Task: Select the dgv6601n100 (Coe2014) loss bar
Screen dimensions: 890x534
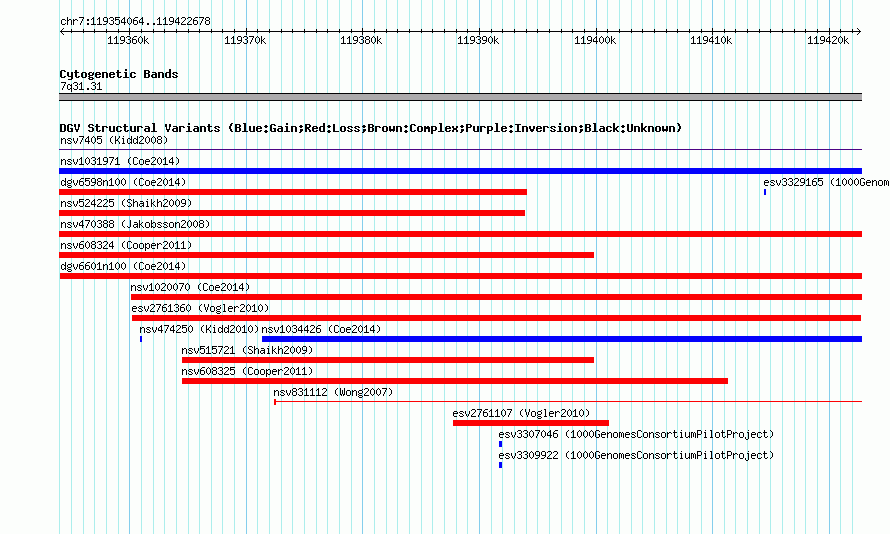Action: 460,276
